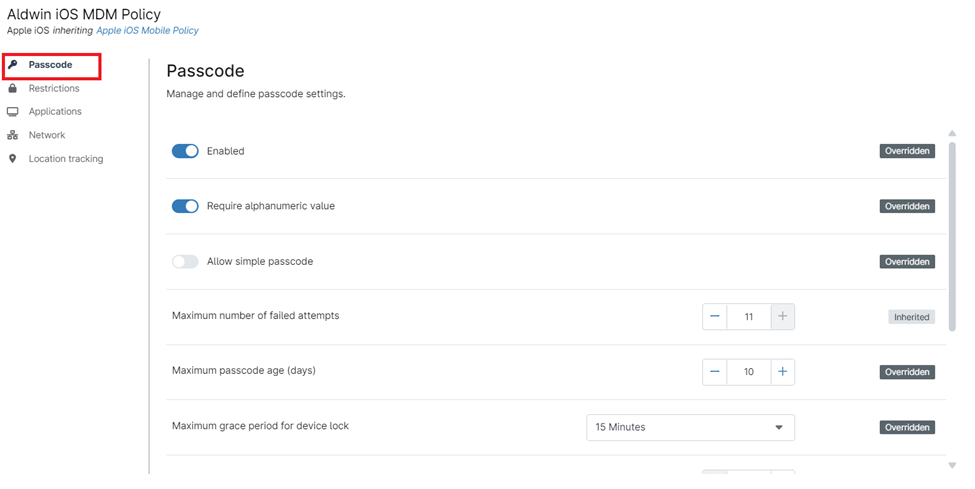Click the failed attempts value field
Image resolution: width=975 pixels, height=489 pixels.
click(x=748, y=317)
